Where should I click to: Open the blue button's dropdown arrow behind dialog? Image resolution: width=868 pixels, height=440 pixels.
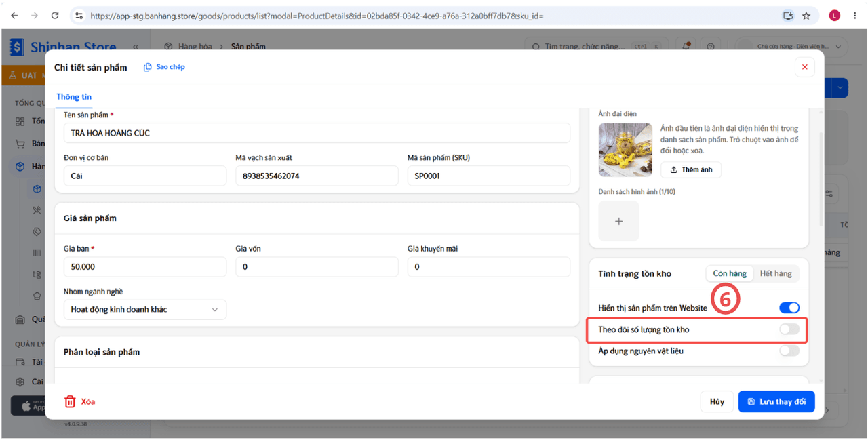click(x=841, y=87)
